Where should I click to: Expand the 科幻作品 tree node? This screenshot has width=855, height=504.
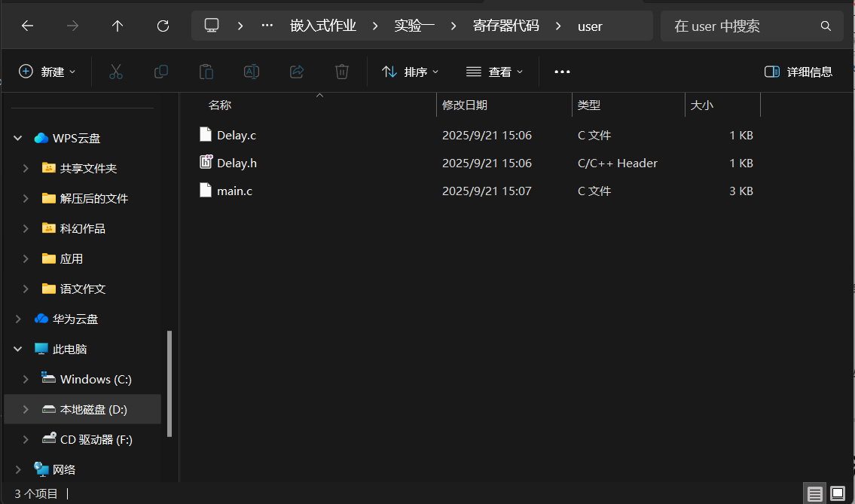point(26,228)
